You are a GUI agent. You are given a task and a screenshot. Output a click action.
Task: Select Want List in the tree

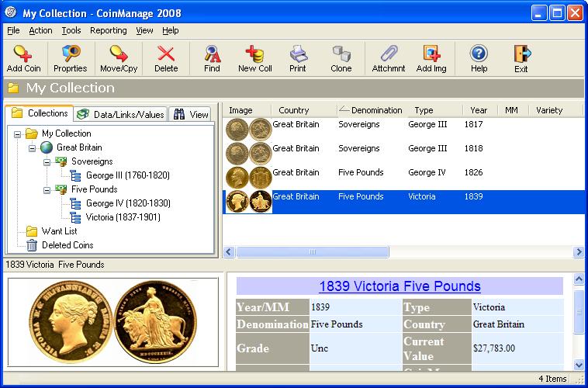[x=59, y=231]
